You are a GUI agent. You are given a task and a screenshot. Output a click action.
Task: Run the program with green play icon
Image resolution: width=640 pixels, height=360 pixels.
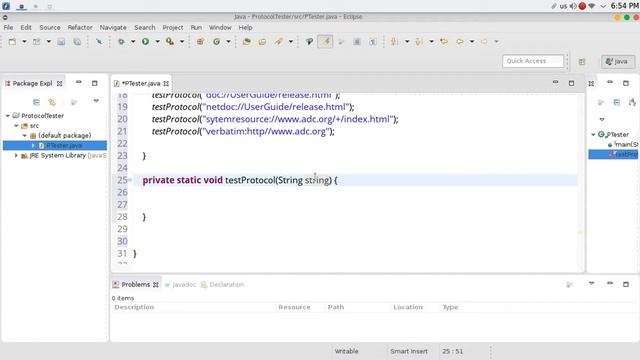pos(145,42)
